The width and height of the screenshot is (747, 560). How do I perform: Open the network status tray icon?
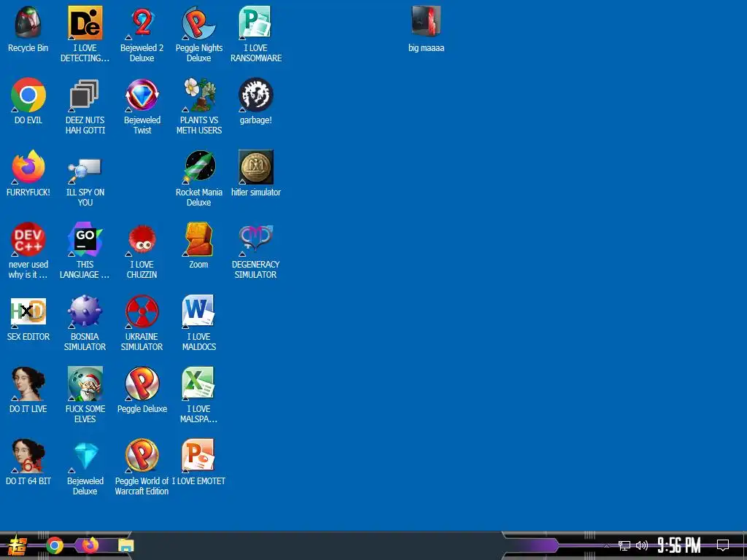[x=624, y=545]
